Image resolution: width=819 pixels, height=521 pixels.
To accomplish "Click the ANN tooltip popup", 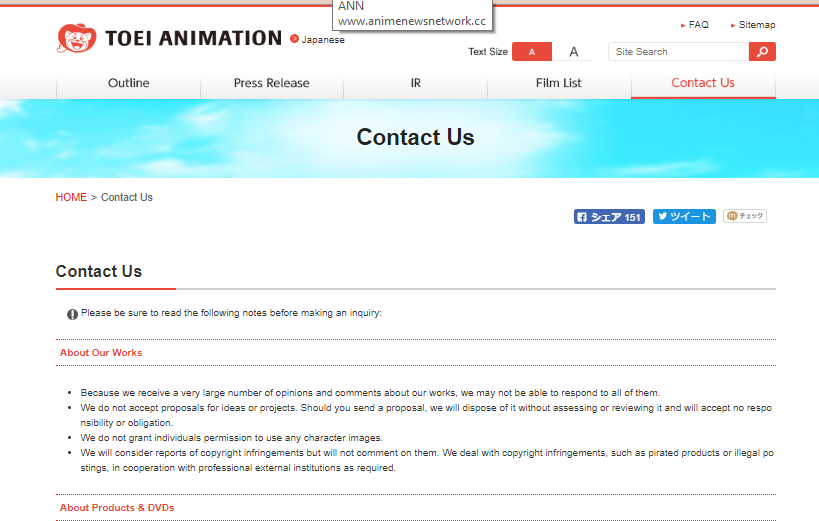I will coord(412,14).
